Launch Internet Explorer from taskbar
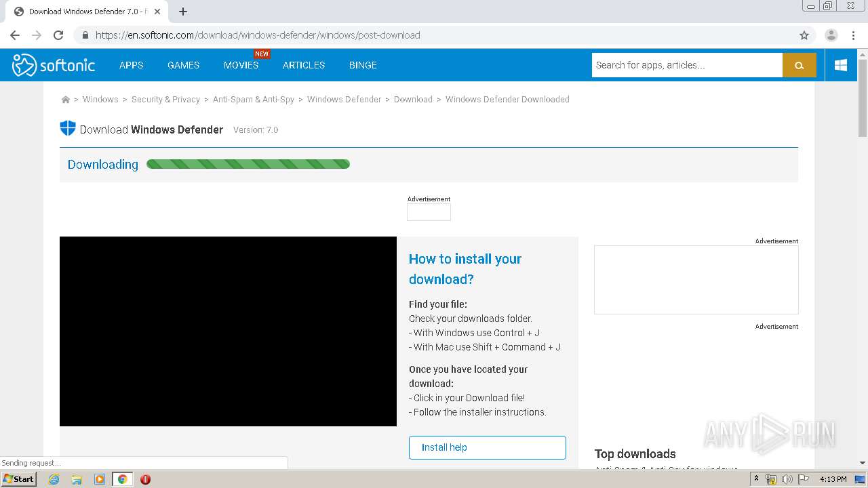 pos(54,479)
